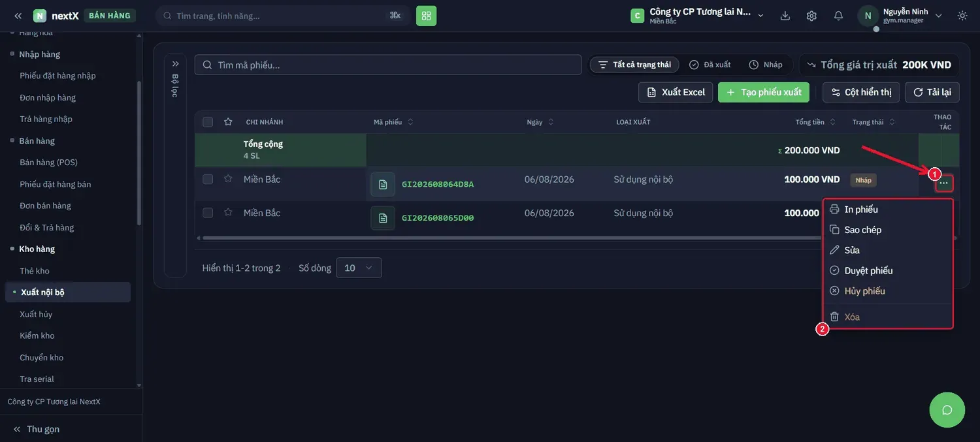Click the green app grid icon
Image resolution: width=980 pixels, height=442 pixels.
pyautogui.click(x=426, y=16)
